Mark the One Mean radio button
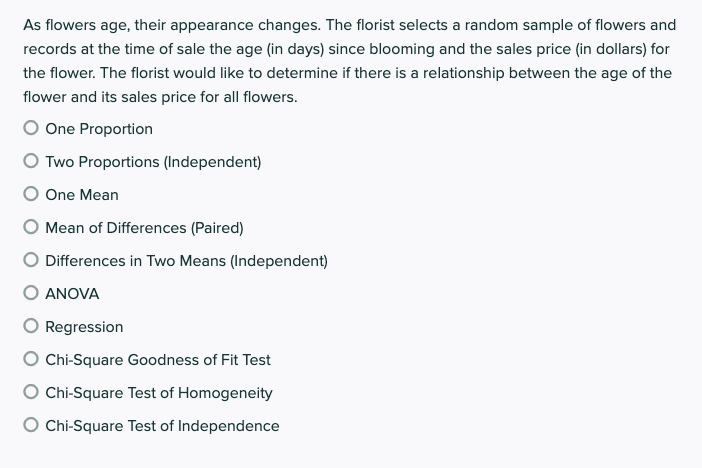The image size is (702, 468). tap(31, 195)
